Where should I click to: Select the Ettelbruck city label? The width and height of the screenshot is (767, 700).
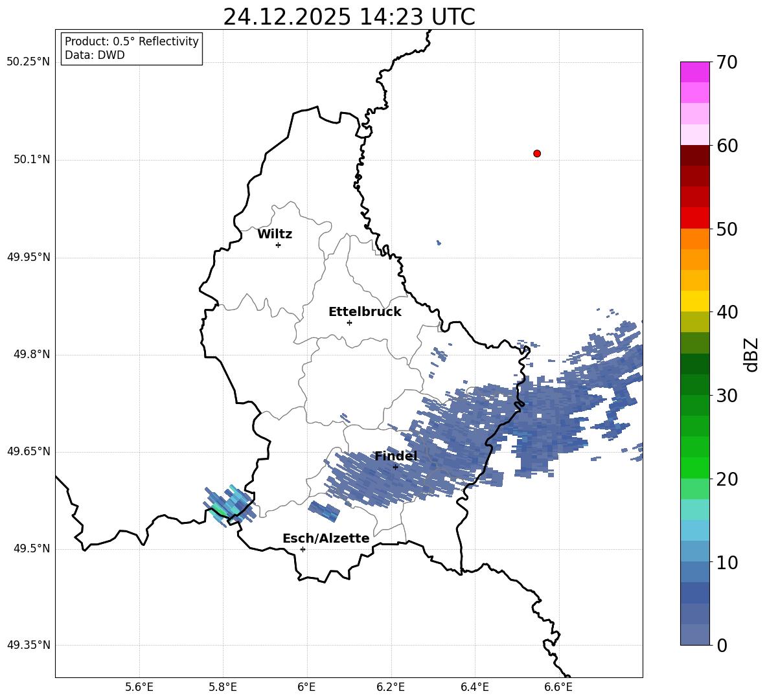point(365,312)
